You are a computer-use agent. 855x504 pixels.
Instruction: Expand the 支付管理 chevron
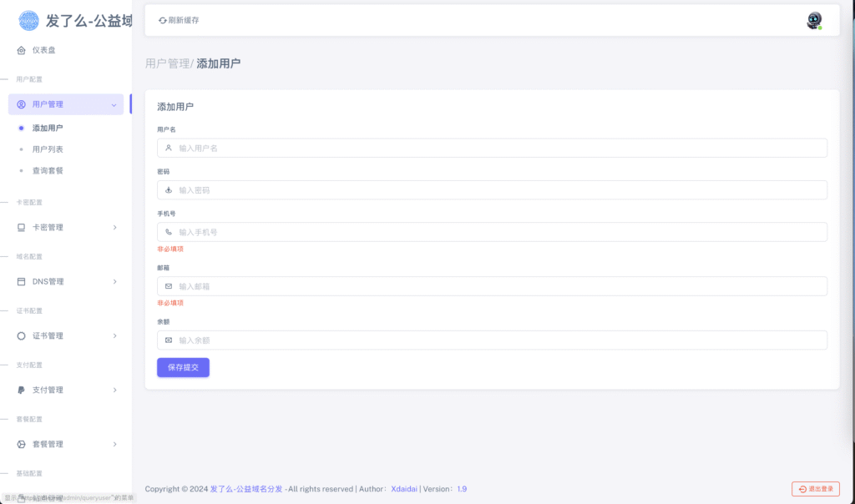[x=114, y=391]
